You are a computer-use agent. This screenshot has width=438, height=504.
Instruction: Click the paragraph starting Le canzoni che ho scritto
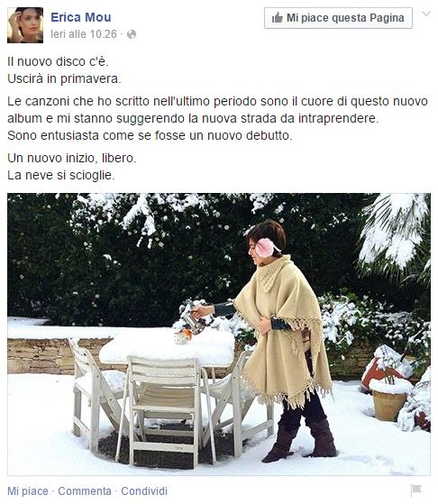point(217,118)
